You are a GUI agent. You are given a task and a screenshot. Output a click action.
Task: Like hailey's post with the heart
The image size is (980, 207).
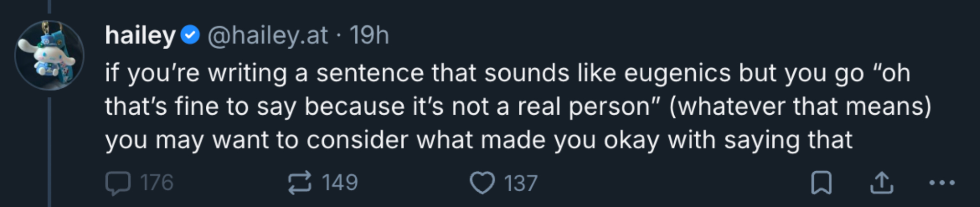pos(482,183)
